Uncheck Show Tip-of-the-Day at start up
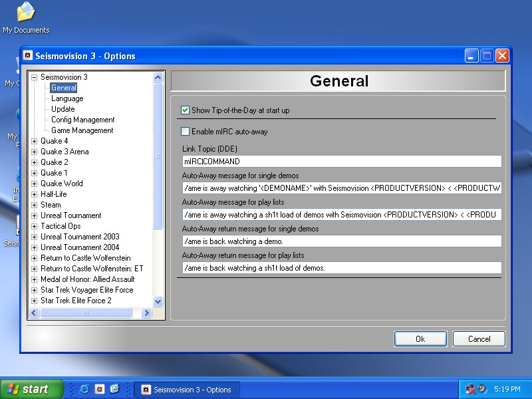The width and height of the screenshot is (532, 399). point(186,110)
